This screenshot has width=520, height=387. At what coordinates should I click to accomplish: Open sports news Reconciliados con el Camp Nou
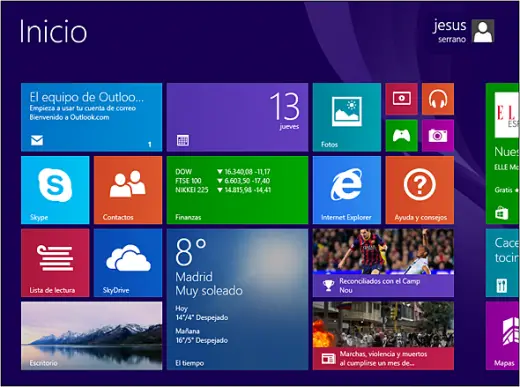tap(383, 263)
